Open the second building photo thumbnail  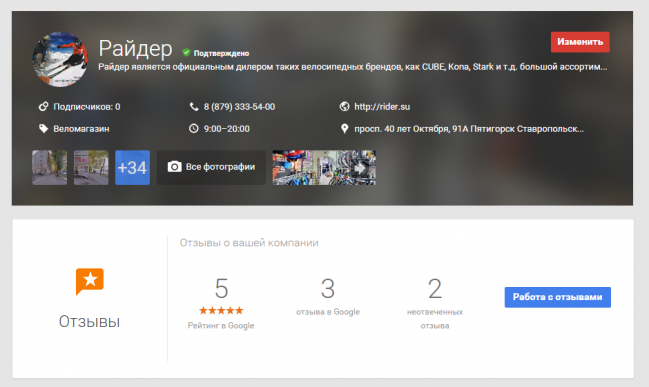pyautogui.click(x=91, y=167)
